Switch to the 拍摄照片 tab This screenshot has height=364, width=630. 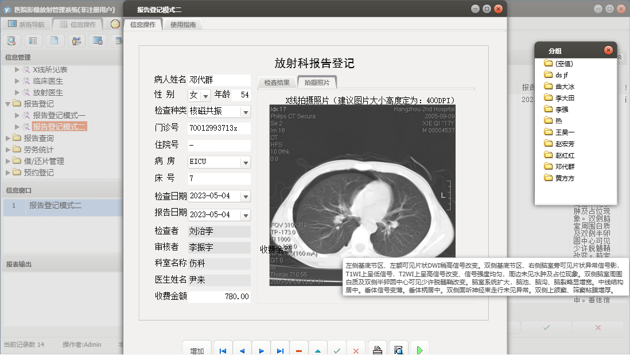(x=317, y=81)
